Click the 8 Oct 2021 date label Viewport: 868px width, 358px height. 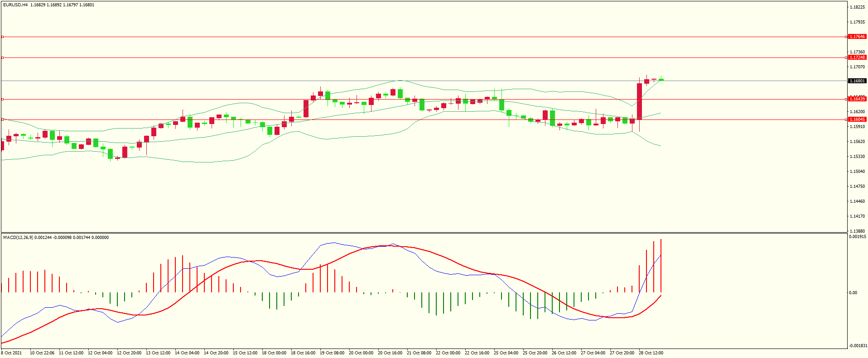(x=11, y=353)
